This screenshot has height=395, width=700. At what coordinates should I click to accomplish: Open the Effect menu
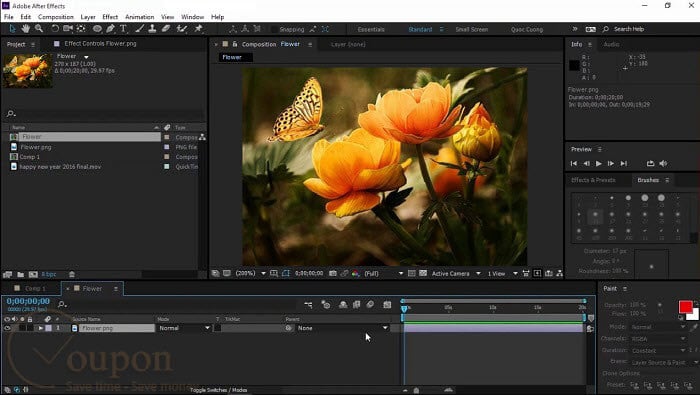pos(110,17)
